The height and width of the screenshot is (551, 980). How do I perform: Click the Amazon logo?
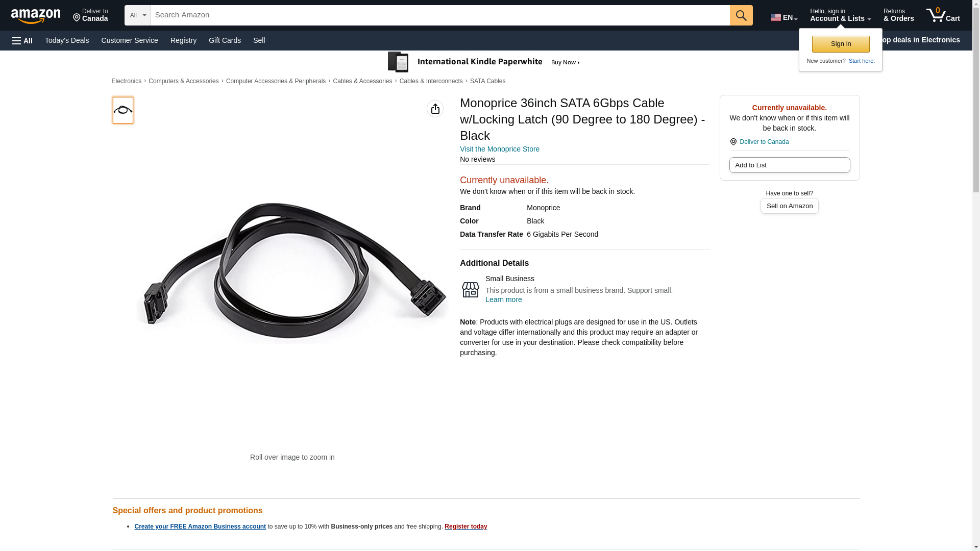pyautogui.click(x=36, y=16)
